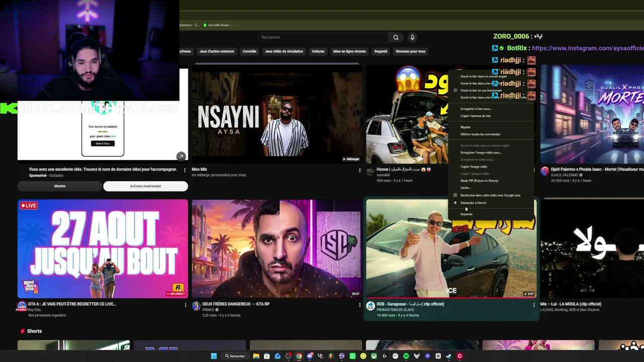Screen dimensions: 644x362
Task: Open the '27 AOUT JUSQU'AU BOUT' live thumbnail
Action: 103,248
